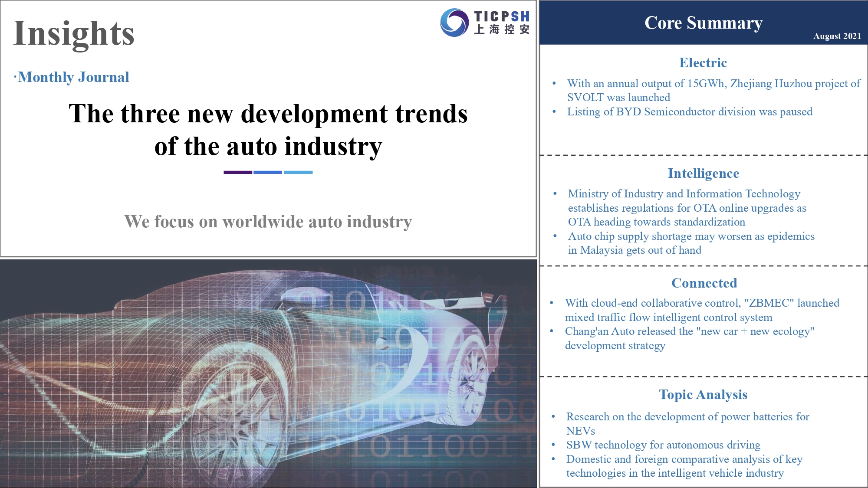Click the SBW technology autonomous driving bullet

click(x=663, y=445)
